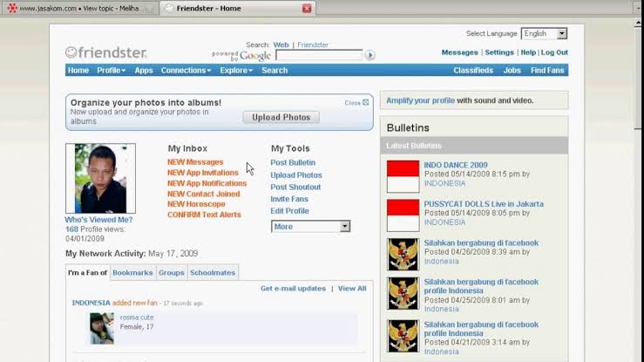Click the search text input field
Image resolution: width=644 pixels, height=362 pixels.
(x=318, y=55)
